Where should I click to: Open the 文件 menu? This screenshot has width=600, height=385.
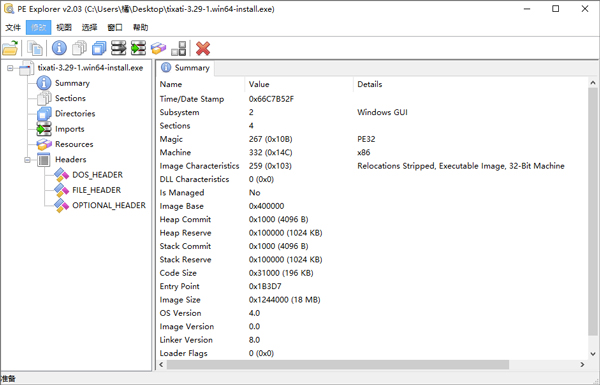pos(13,28)
